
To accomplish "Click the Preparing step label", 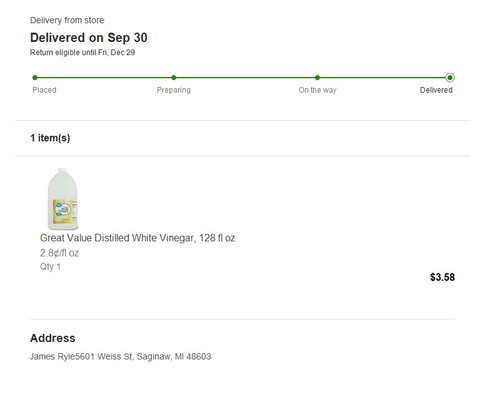I will click(x=174, y=90).
